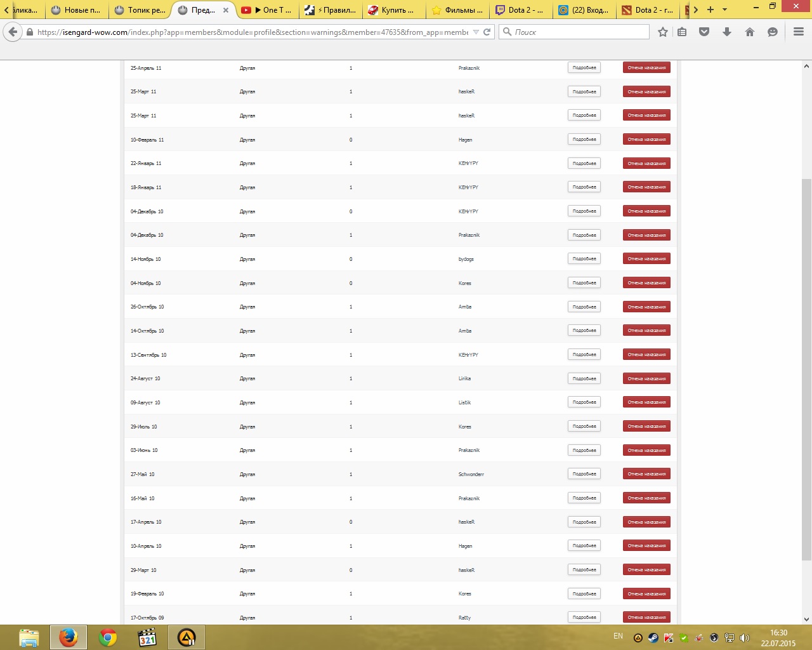The width and height of the screenshot is (812, 650).
Task: Cancel punishment for the 22-Январь 11 row
Action: coord(646,163)
